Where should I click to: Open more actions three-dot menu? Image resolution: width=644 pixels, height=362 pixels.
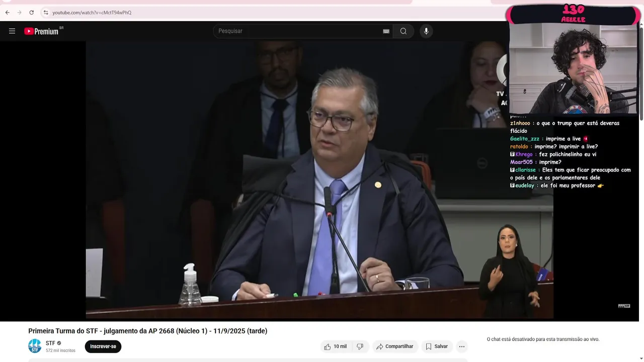pos(462,346)
